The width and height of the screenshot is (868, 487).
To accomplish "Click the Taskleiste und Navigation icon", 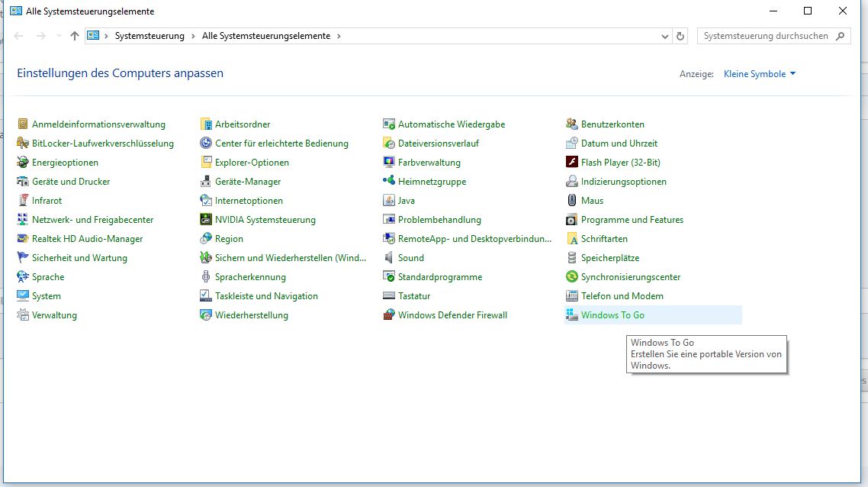I will [206, 296].
